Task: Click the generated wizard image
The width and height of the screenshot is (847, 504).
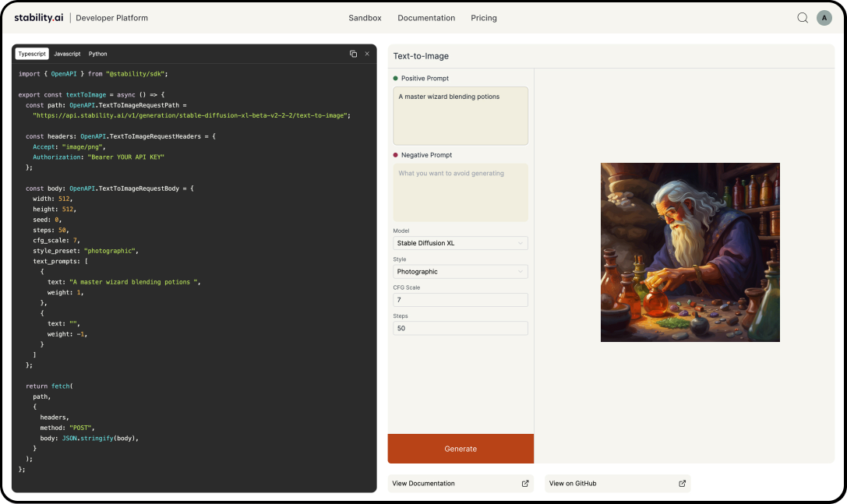Action: click(x=690, y=252)
